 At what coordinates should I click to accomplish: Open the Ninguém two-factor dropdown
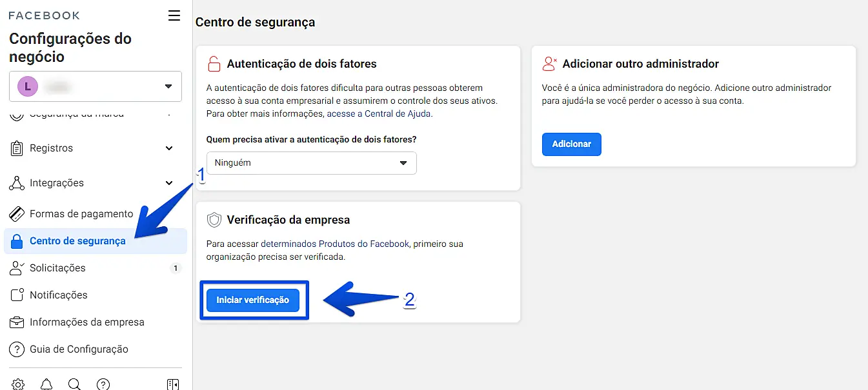pos(311,163)
